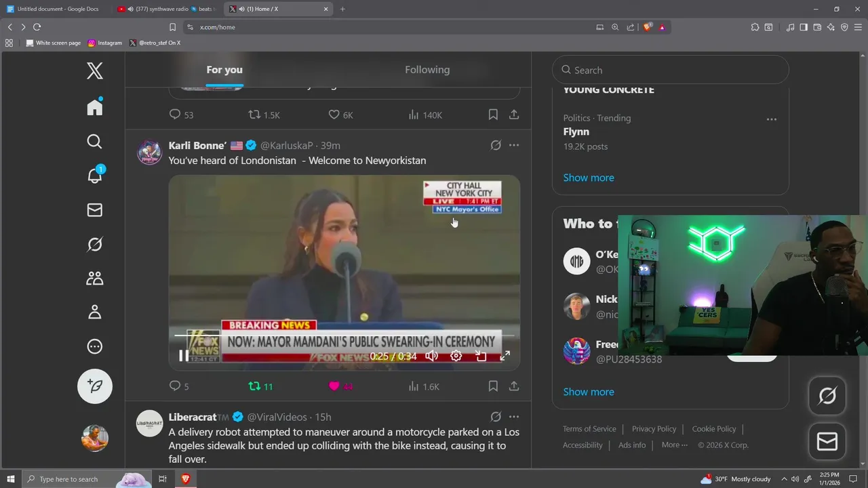The image size is (868, 488).
Task: Expand the video to fullscreen
Action: [505, 356]
